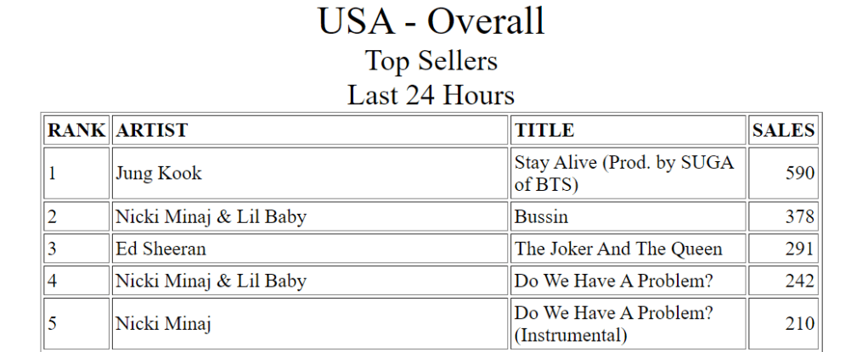The image size is (868, 352).
Task: Select the Ed Sheeran artist cell
Action: (161, 249)
